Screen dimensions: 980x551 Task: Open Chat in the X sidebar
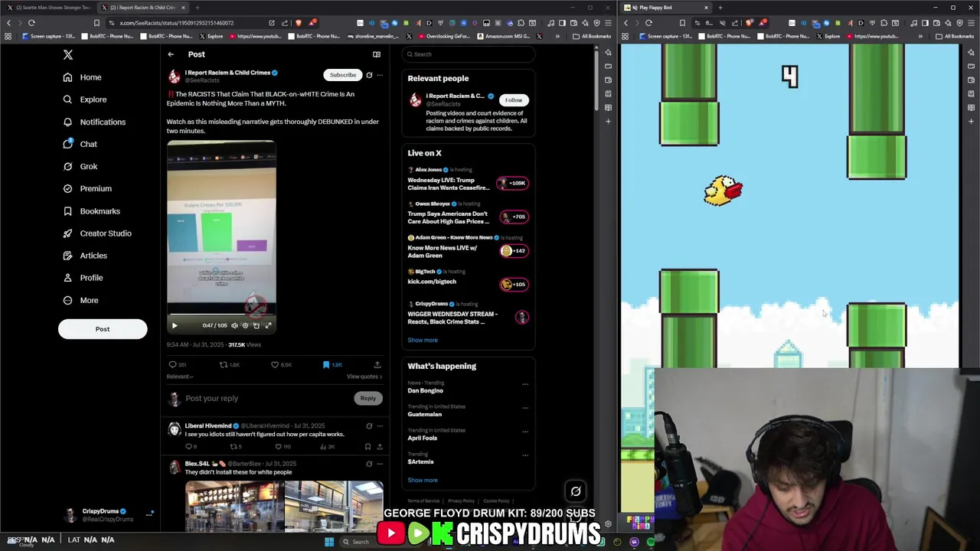pyautogui.click(x=80, y=144)
